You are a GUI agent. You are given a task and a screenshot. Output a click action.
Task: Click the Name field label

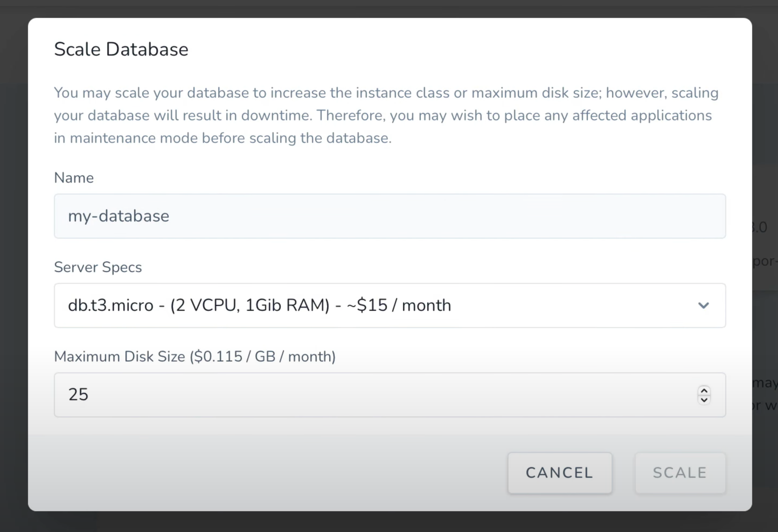(x=74, y=178)
